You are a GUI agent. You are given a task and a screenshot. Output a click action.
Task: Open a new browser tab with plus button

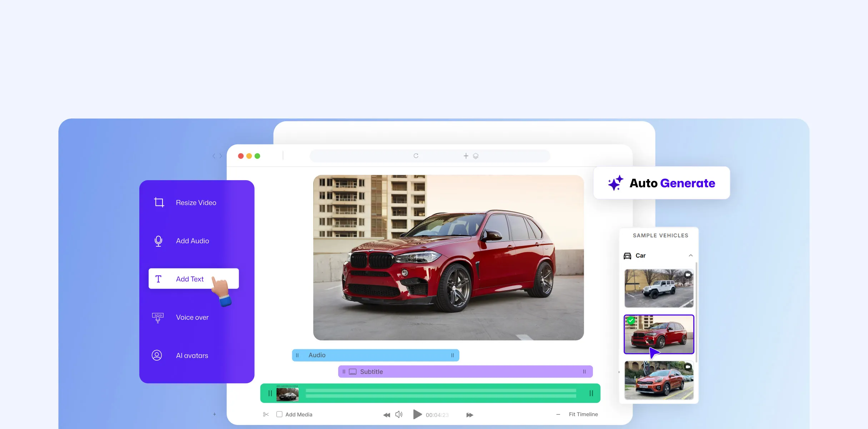click(x=465, y=156)
